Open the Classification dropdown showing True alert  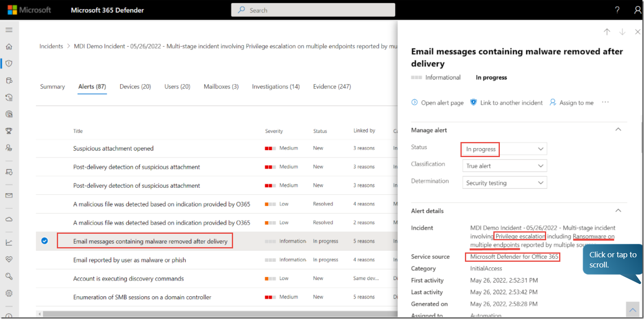tap(505, 166)
